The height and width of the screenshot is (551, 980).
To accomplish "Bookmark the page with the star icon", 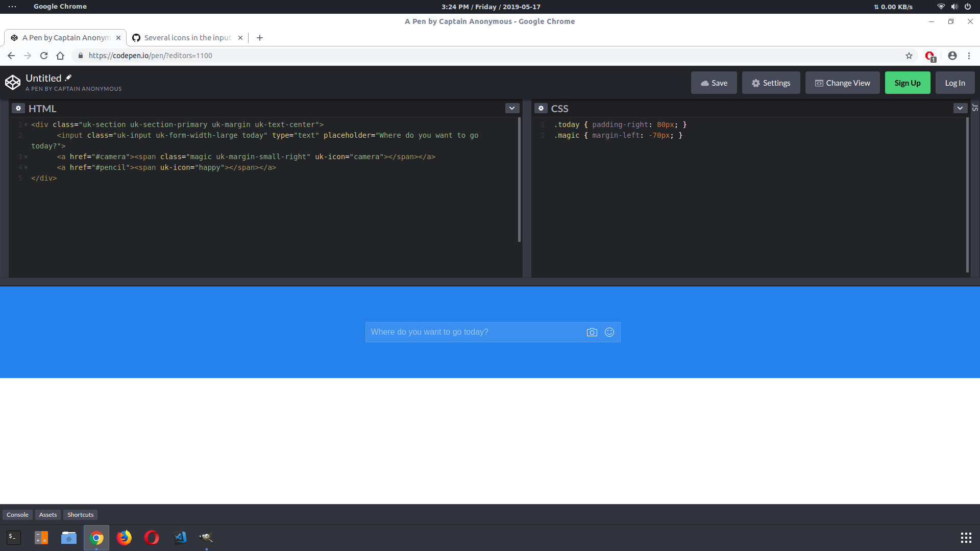I will tap(909, 56).
